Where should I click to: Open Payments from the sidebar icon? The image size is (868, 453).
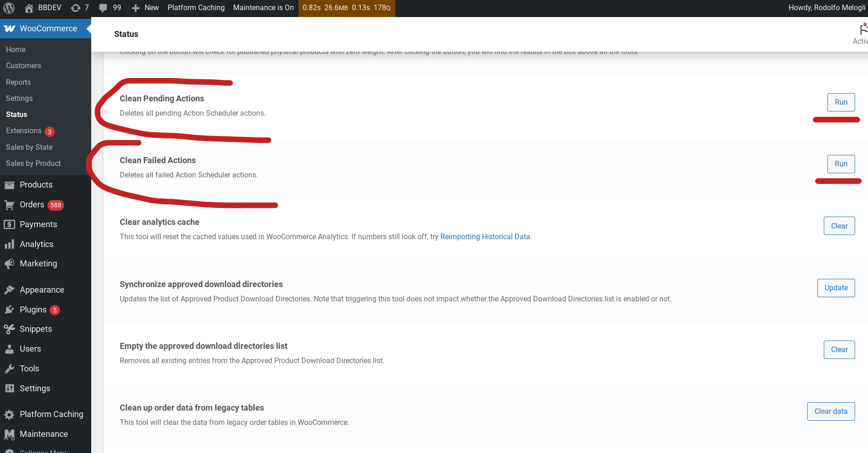(x=10, y=224)
